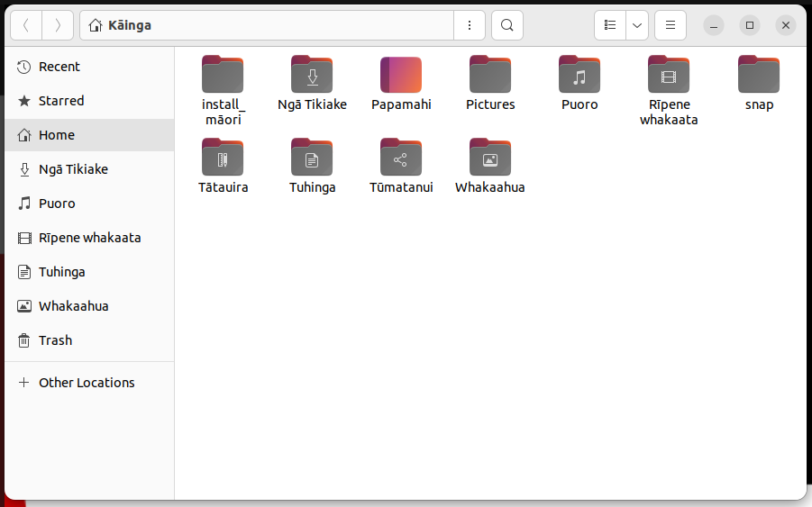The image size is (812, 507).
Task: Click the music note icon in sidebar
Action: pyautogui.click(x=23, y=204)
